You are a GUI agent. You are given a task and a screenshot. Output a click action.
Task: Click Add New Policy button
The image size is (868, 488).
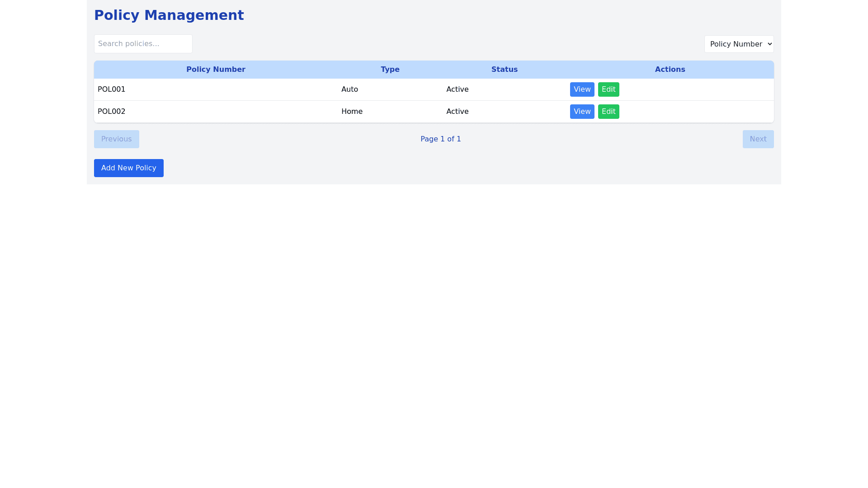point(128,168)
